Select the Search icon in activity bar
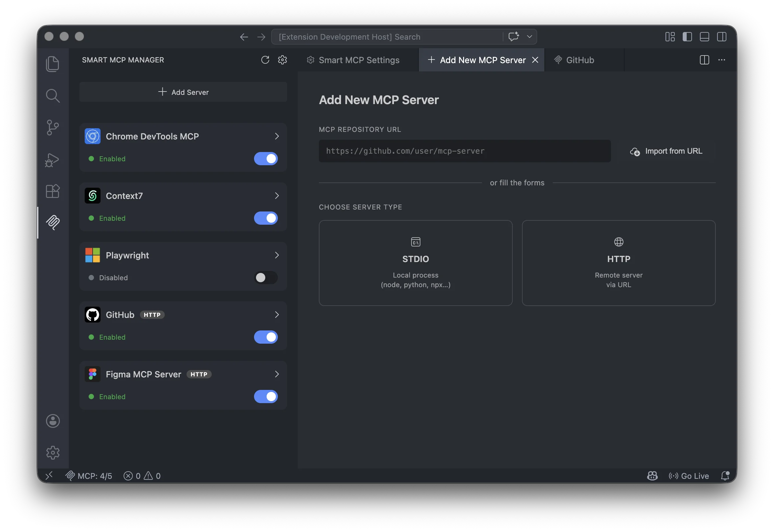 coord(53,96)
